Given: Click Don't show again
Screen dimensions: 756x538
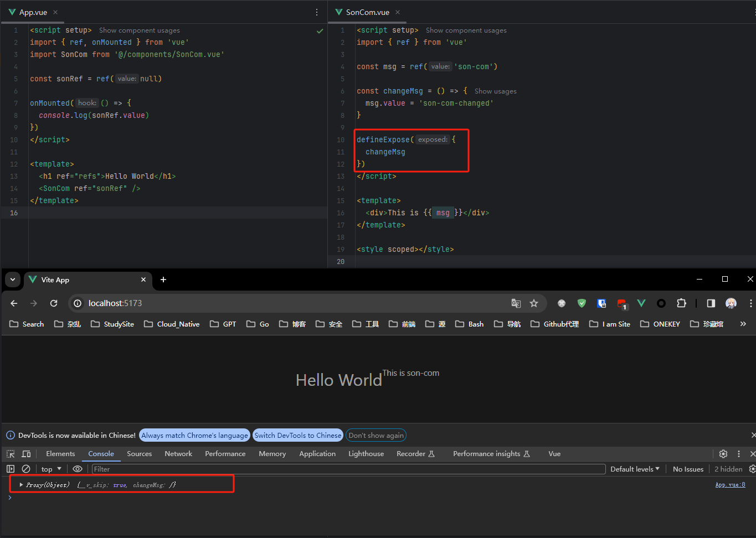Looking at the screenshot, I should point(376,436).
